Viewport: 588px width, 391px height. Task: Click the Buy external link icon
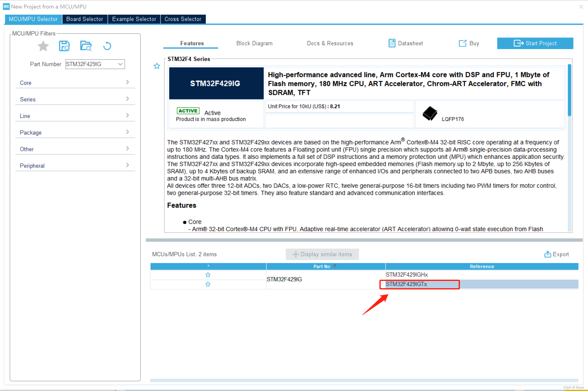point(462,43)
